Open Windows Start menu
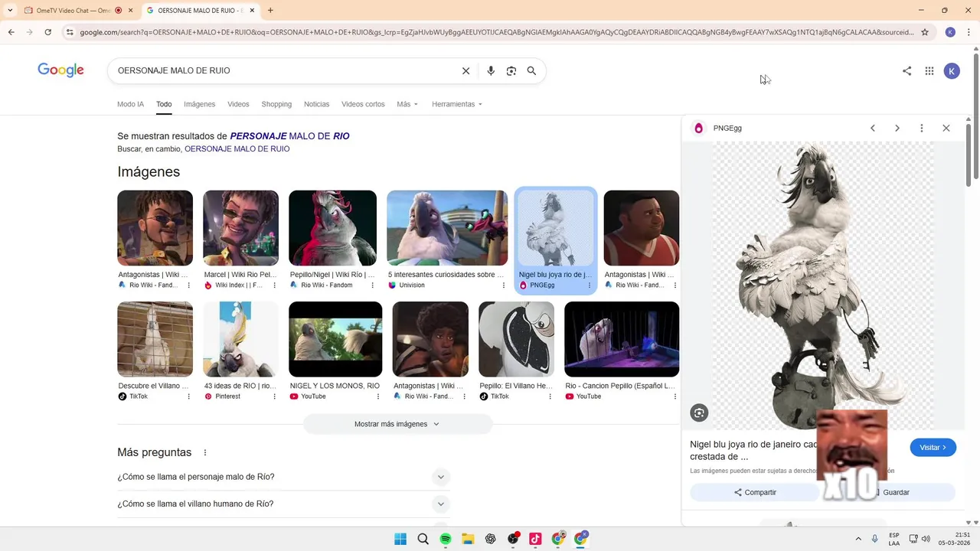980x551 pixels. (x=400, y=539)
